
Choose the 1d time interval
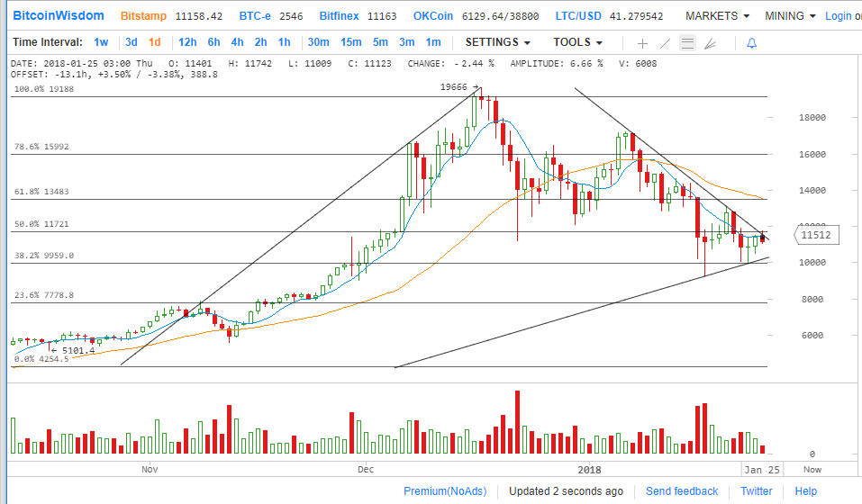(x=155, y=42)
